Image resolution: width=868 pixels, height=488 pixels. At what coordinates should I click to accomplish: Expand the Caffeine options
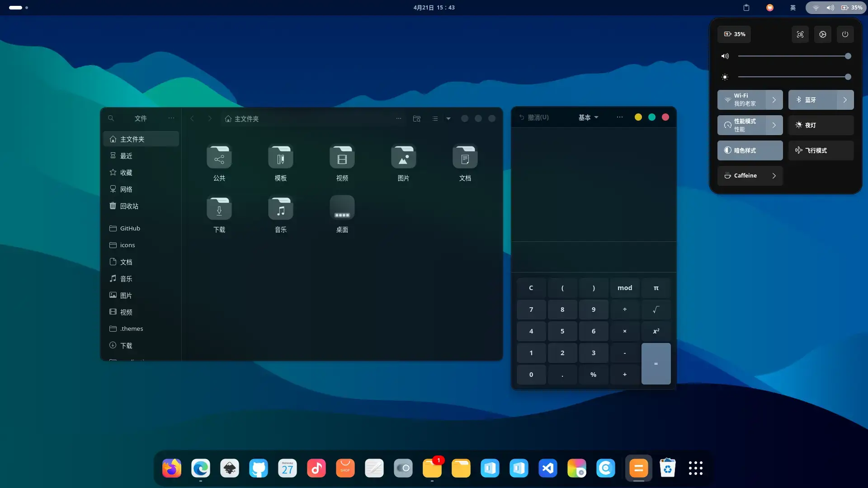(774, 176)
